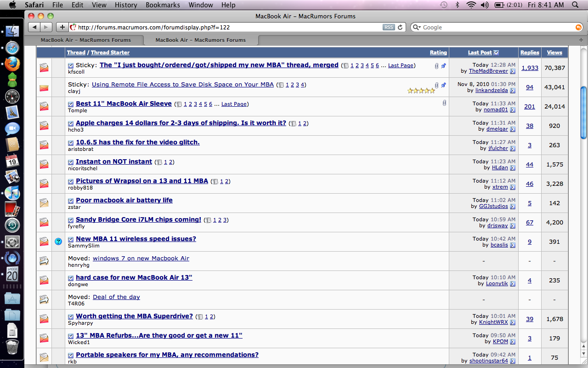This screenshot has height=368, width=588.
Task: Click the RSS button in address bar
Action: 389,27
